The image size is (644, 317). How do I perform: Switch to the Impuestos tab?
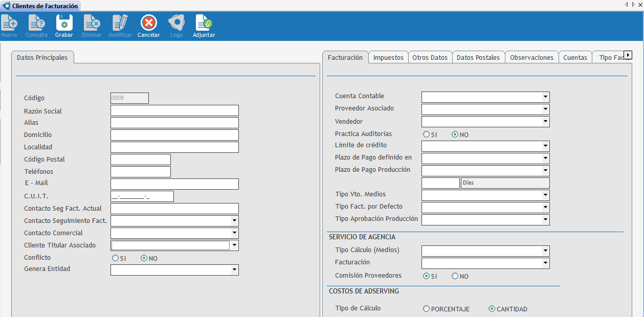click(388, 57)
